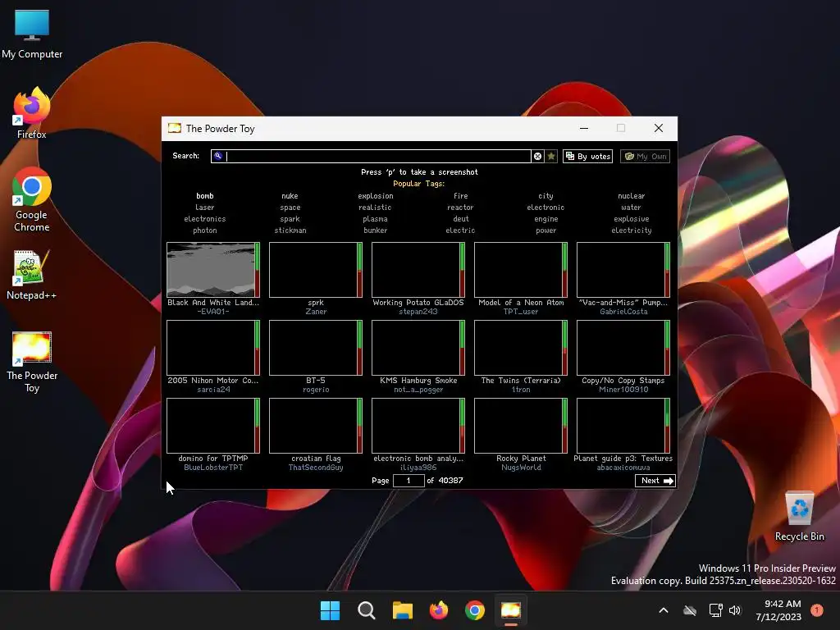The image size is (840, 630).
Task: View saves by author stepan243
Action: pos(418,312)
